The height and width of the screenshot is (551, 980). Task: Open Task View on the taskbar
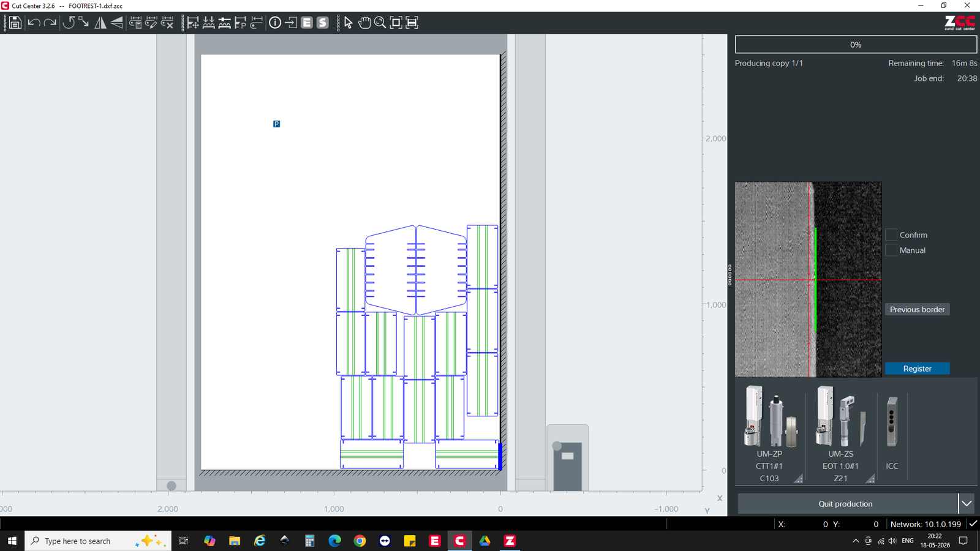pyautogui.click(x=183, y=541)
